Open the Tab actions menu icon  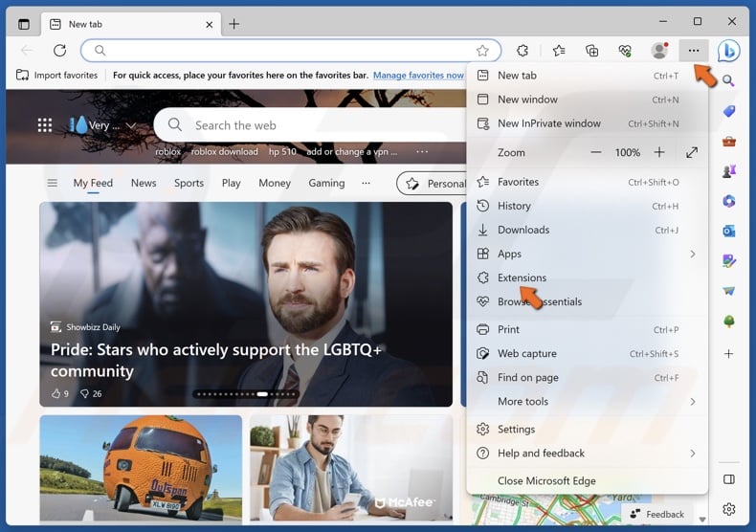[x=24, y=24]
